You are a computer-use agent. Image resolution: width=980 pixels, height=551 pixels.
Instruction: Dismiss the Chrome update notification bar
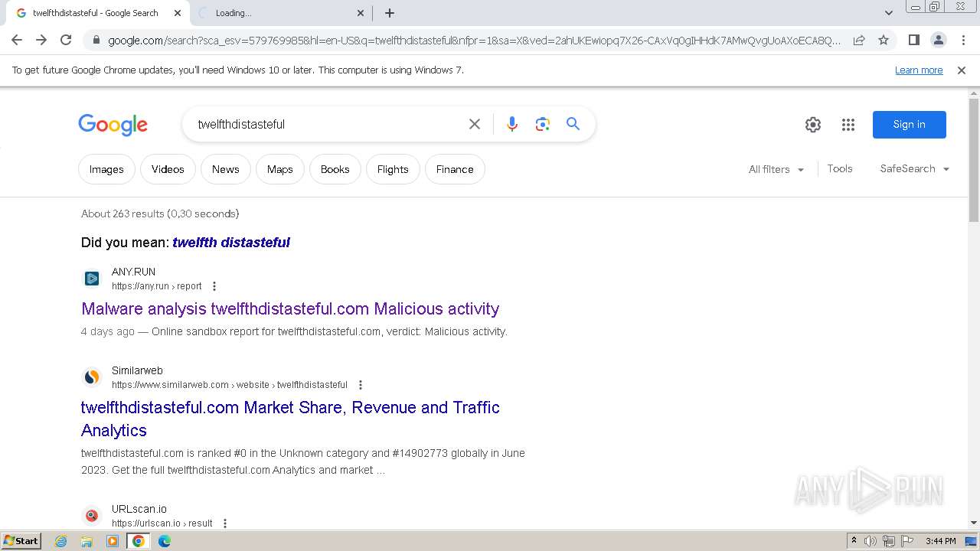(x=962, y=70)
